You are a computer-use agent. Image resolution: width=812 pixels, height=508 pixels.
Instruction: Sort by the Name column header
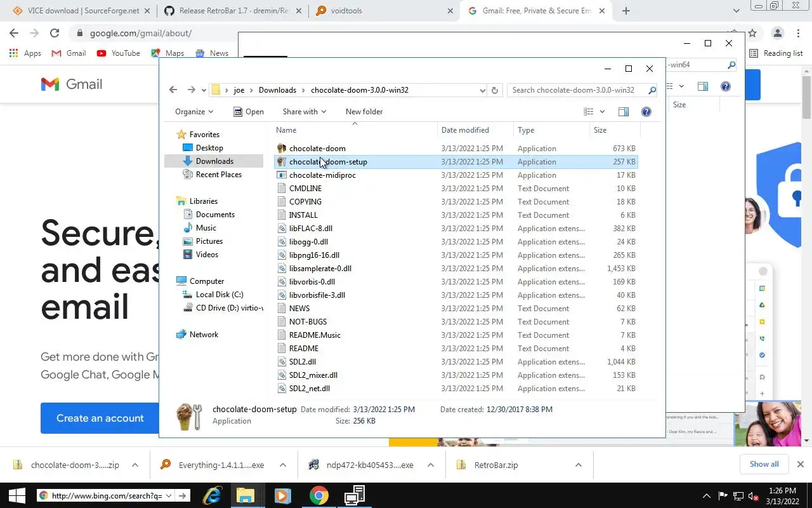(355, 130)
